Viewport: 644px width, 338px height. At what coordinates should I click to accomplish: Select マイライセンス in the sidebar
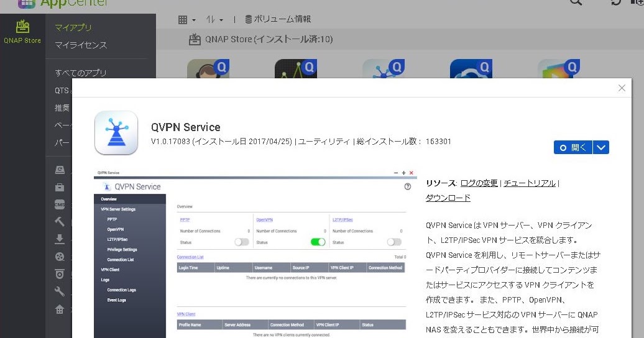point(81,45)
